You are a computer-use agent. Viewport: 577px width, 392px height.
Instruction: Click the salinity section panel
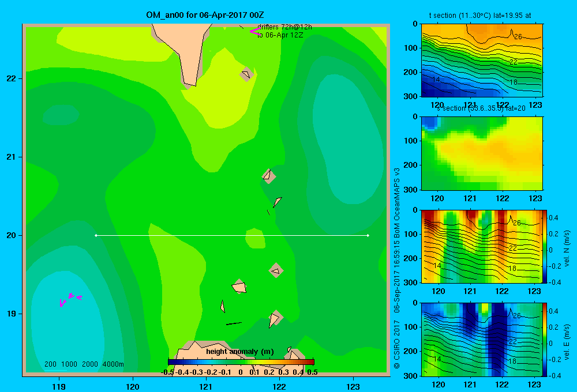click(482, 153)
